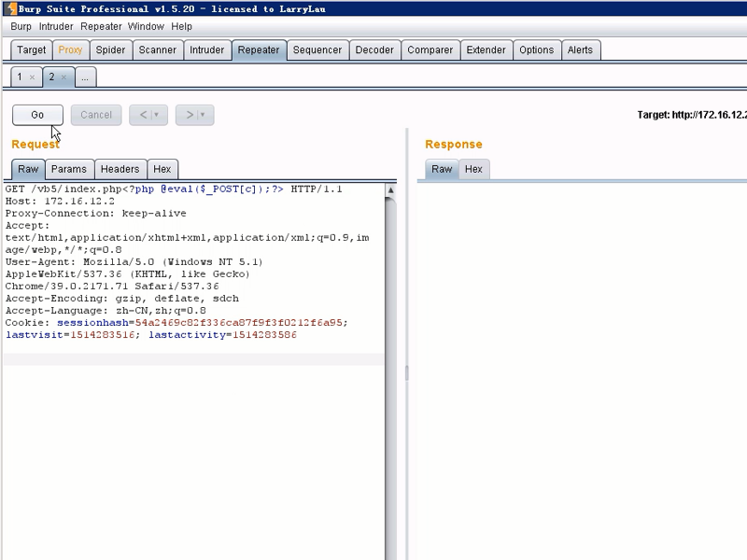Click the Burp Suite logo icon in title bar
The height and width of the screenshot is (560, 747).
pyautogui.click(x=11, y=8)
